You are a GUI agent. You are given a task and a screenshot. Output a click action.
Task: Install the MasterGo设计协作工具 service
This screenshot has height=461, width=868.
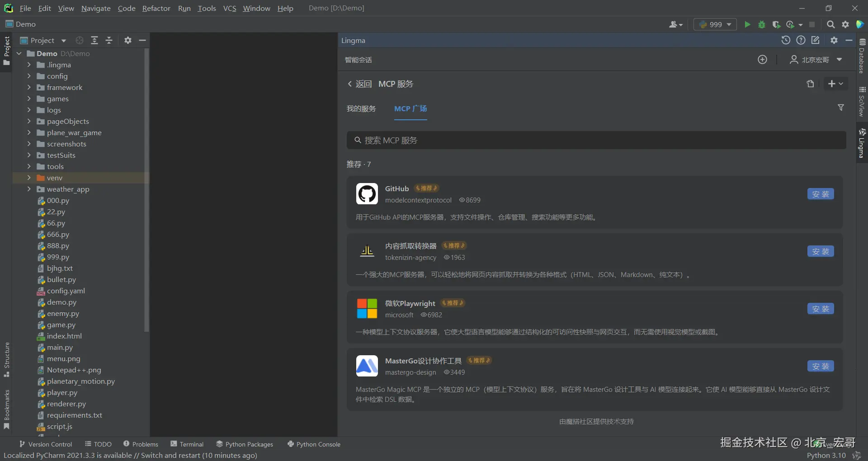(x=821, y=366)
